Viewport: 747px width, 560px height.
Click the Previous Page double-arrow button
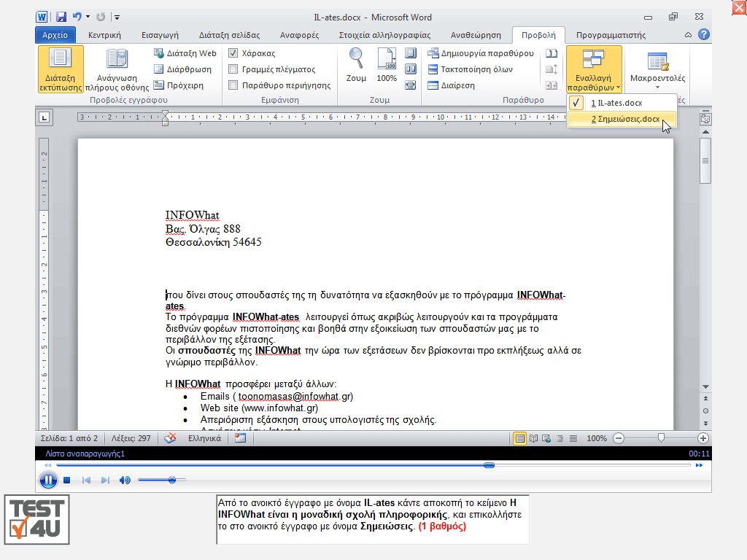pyautogui.click(x=705, y=398)
